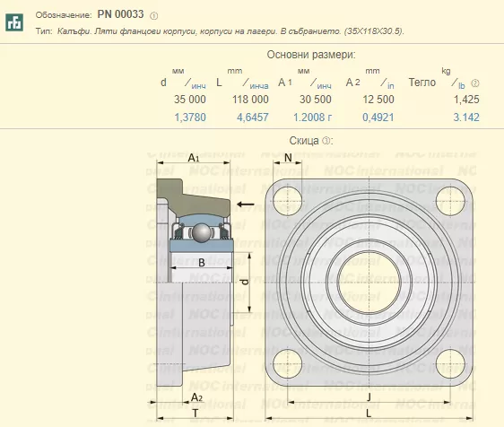Select the d value 35 000
Viewport: 504px width, 427px height.
(190, 100)
